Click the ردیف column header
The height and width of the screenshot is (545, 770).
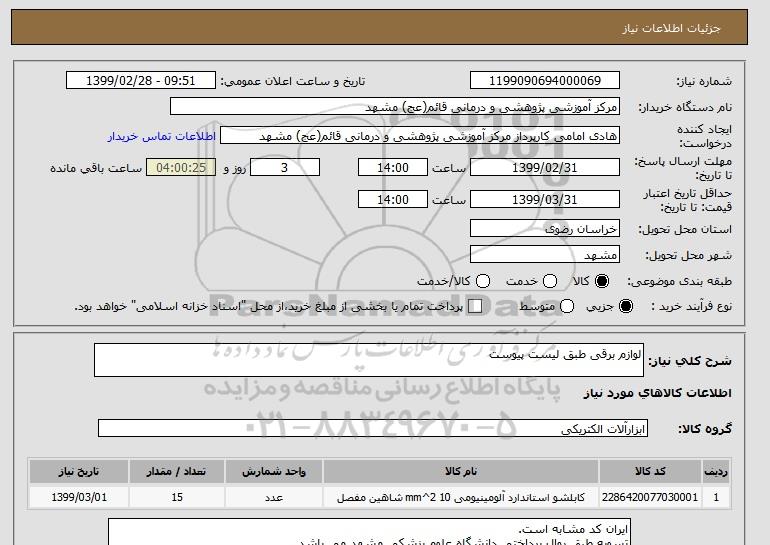point(716,471)
